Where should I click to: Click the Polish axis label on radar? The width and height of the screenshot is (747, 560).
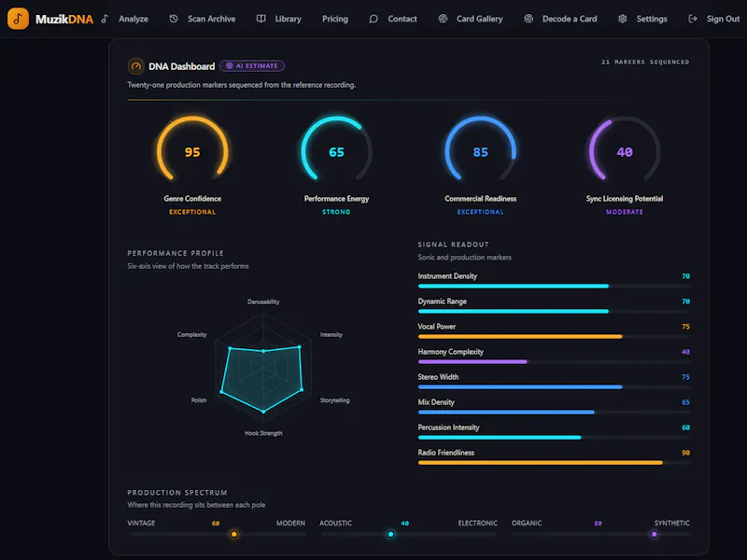[x=199, y=400]
